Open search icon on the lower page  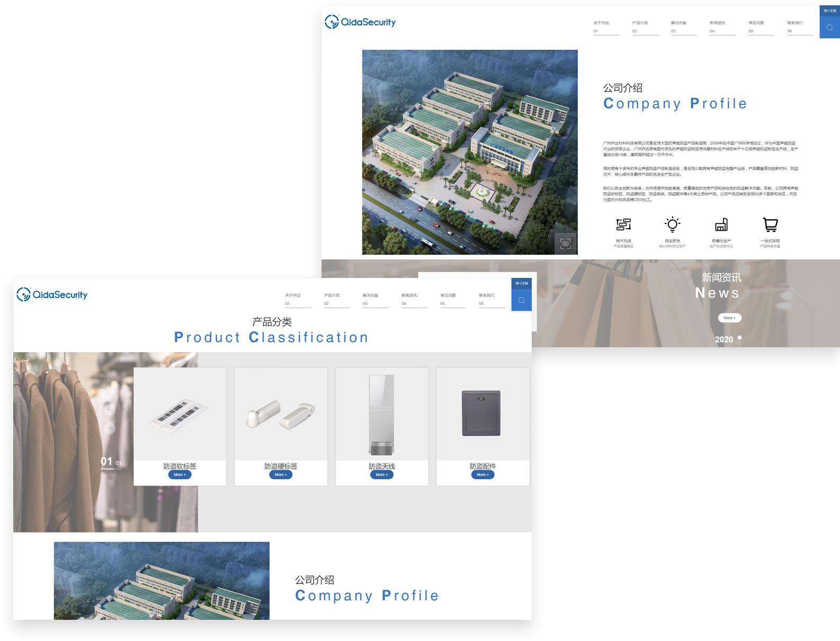pos(521,300)
